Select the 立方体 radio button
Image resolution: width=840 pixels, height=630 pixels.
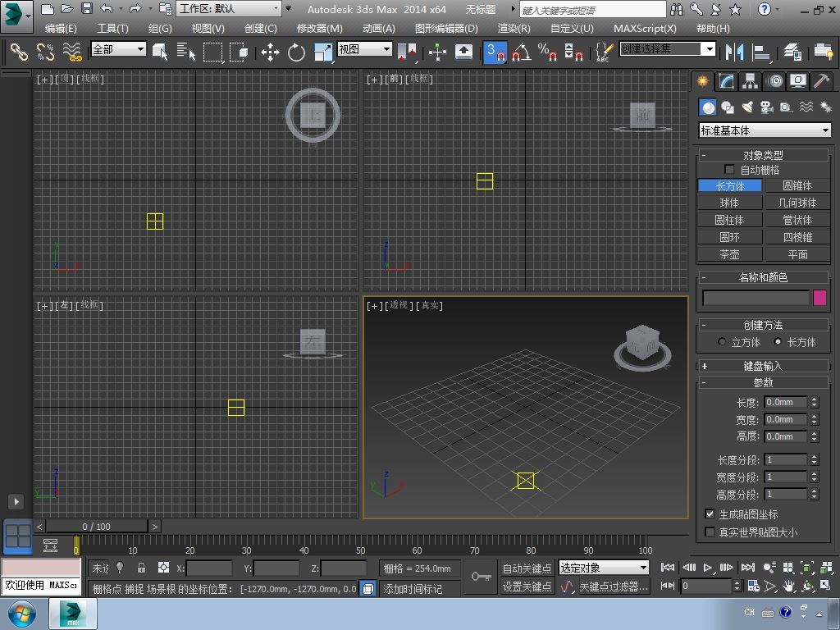pos(723,342)
